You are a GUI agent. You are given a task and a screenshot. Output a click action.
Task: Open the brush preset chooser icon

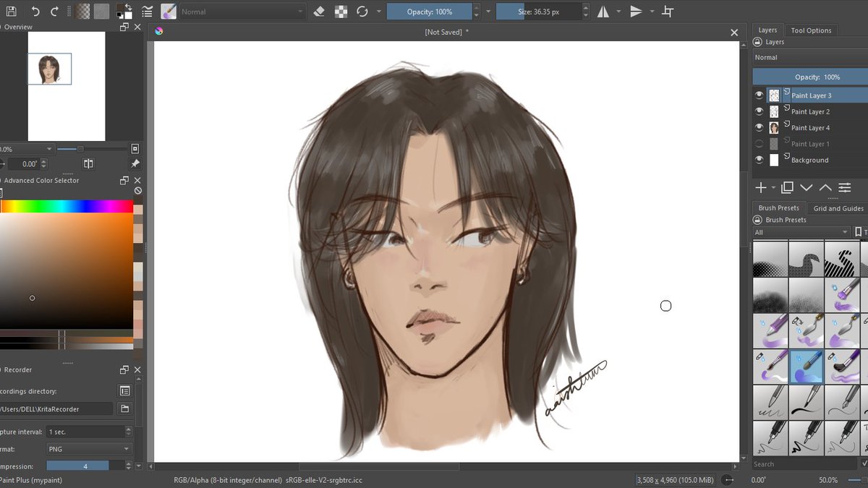(x=169, y=12)
